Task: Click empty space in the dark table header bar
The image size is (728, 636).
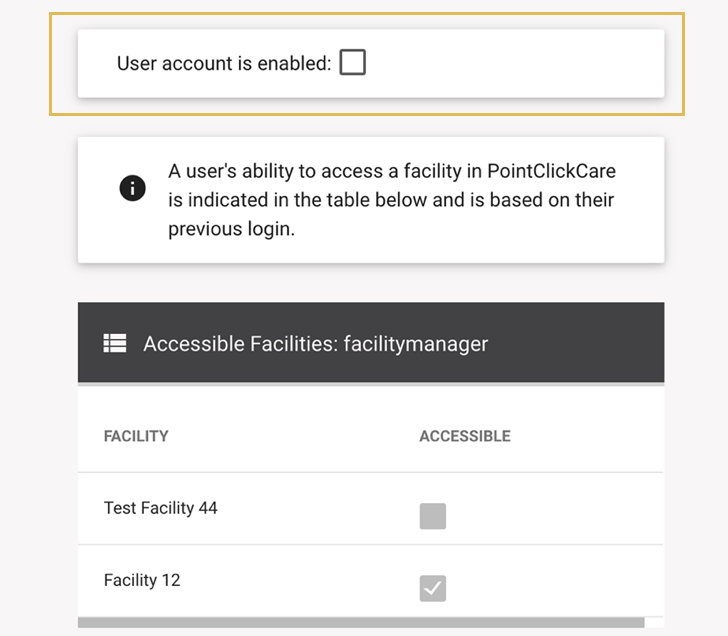Action: point(580,343)
